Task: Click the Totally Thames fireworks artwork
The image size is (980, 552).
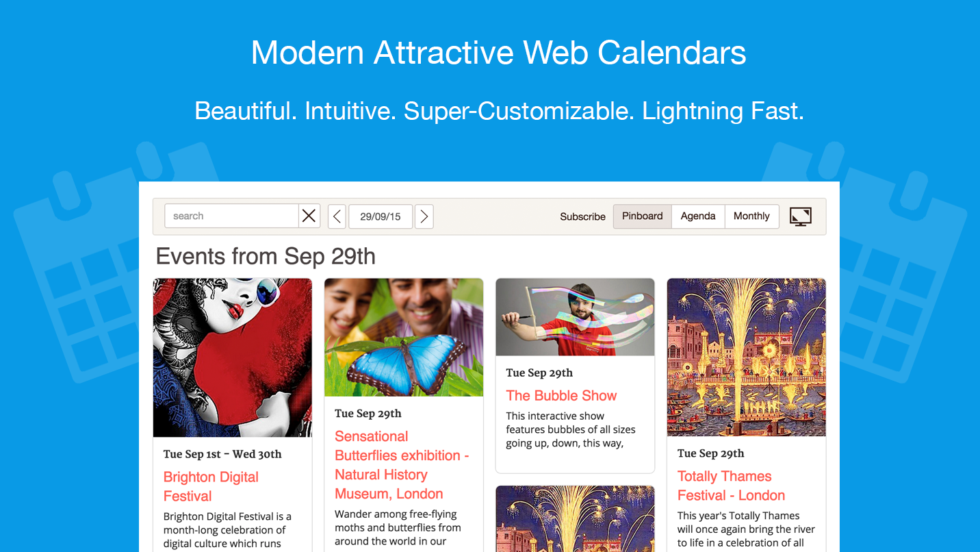Action: point(746,357)
